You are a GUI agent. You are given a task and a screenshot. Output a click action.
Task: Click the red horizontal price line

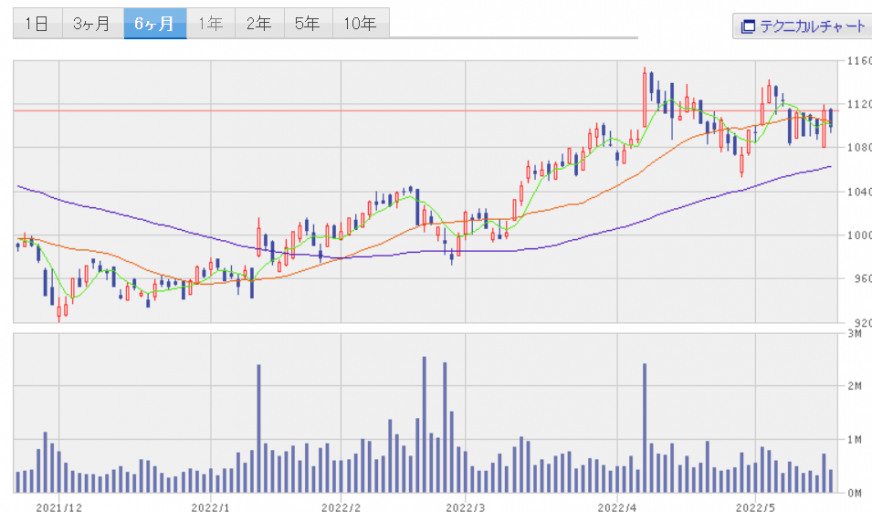(300, 111)
